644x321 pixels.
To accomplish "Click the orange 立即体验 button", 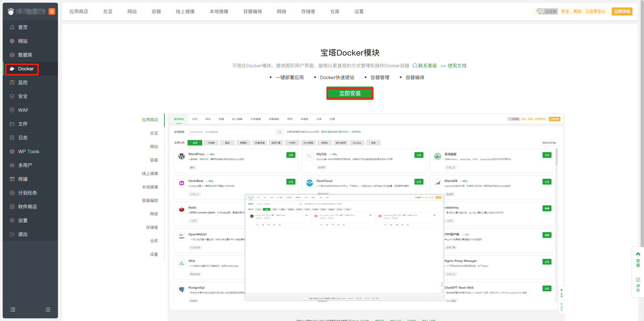I will (x=622, y=11).
